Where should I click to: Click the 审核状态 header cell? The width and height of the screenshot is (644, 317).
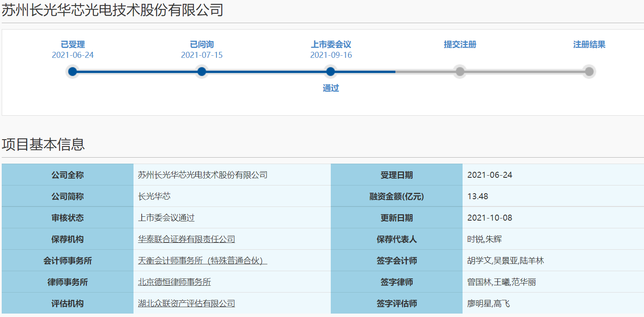pyautogui.click(x=68, y=218)
